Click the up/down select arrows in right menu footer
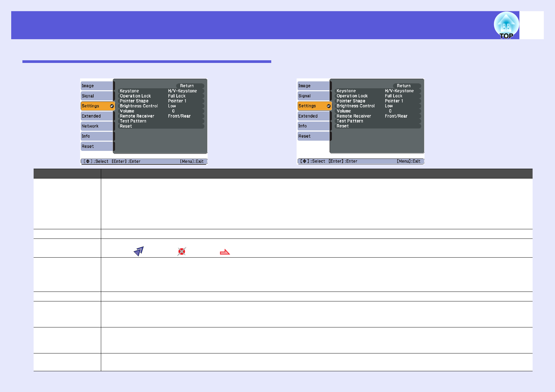The height and width of the screenshot is (392, 555). [x=305, y=161]
